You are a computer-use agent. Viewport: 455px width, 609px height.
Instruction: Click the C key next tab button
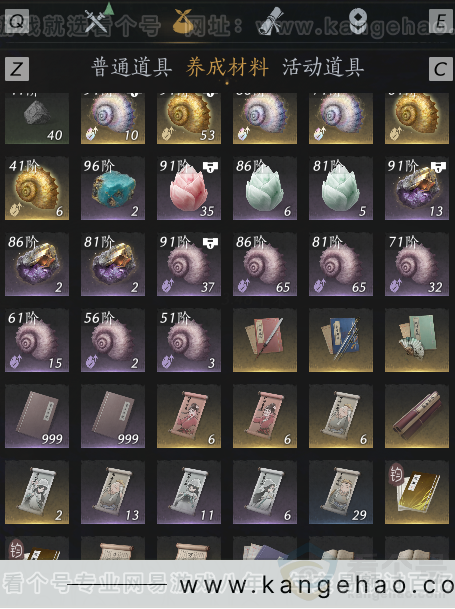click(441, 69)
